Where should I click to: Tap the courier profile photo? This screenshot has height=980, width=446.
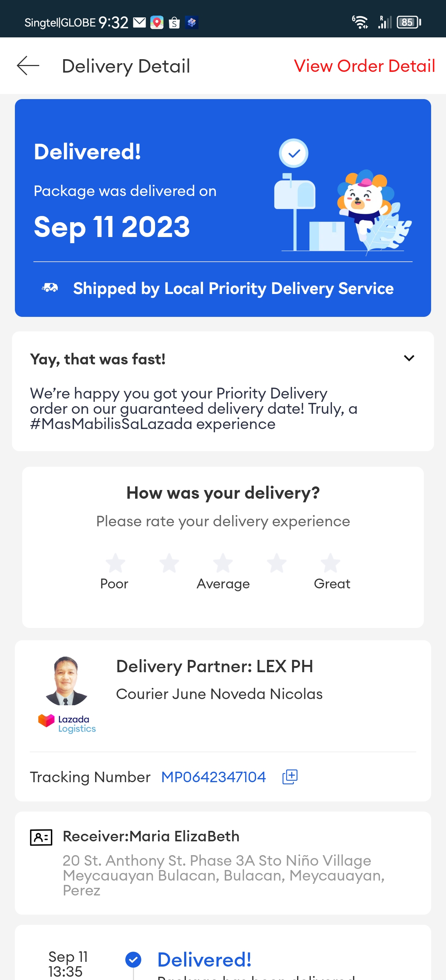[66, 681]
